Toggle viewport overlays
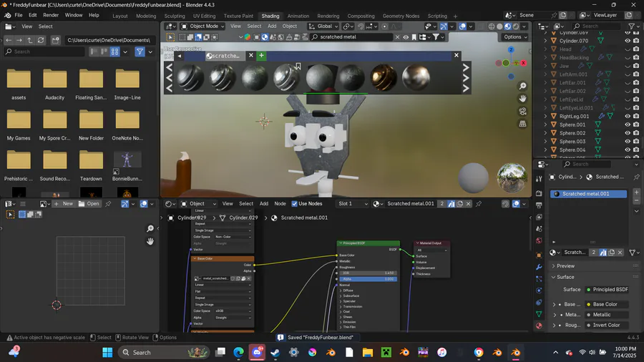This screenshot has height=362, width=644. (x=462, y=26)
